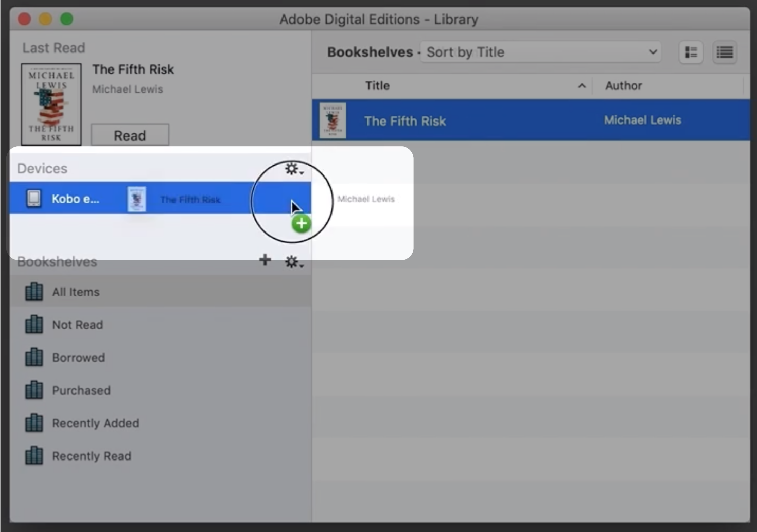Click the Recently Read bookshelf icon
The height and width of the screenshot is (532, 757).
click(33, 455)
